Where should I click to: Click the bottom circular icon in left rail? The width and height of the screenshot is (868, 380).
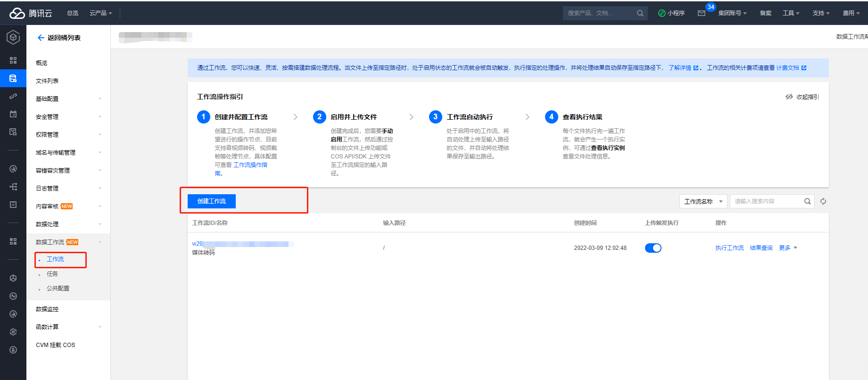(x=13, y=350)
